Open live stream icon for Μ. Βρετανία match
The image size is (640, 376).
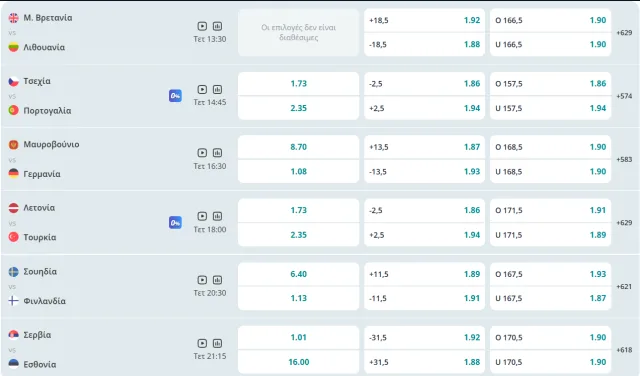point(202,26)
